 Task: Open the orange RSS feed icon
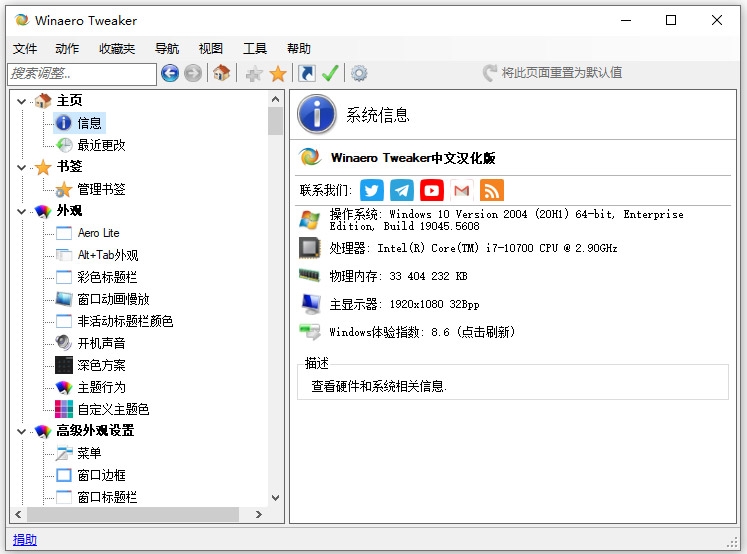[x=492, y=190]
